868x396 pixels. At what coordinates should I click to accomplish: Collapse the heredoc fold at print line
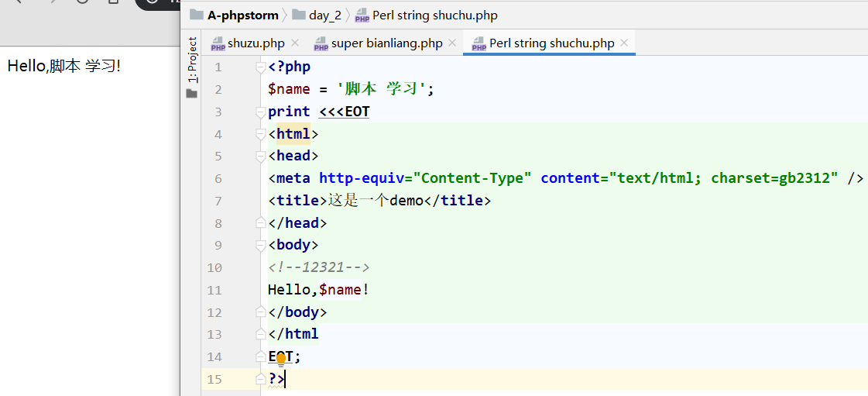pos(261,112)
